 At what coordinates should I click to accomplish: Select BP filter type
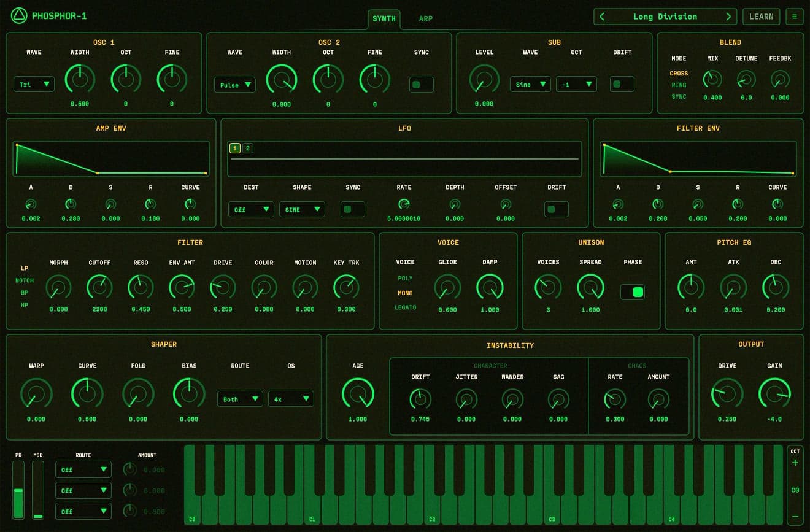25,293
